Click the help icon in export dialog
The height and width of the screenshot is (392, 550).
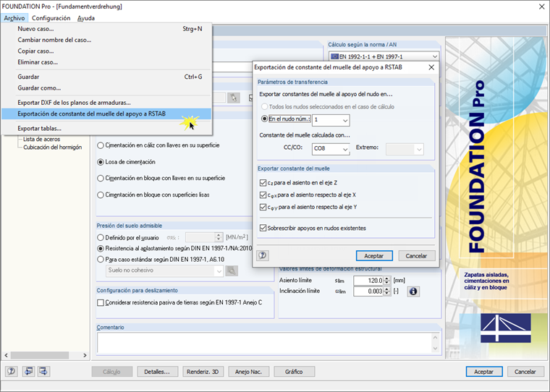[263, 255]
